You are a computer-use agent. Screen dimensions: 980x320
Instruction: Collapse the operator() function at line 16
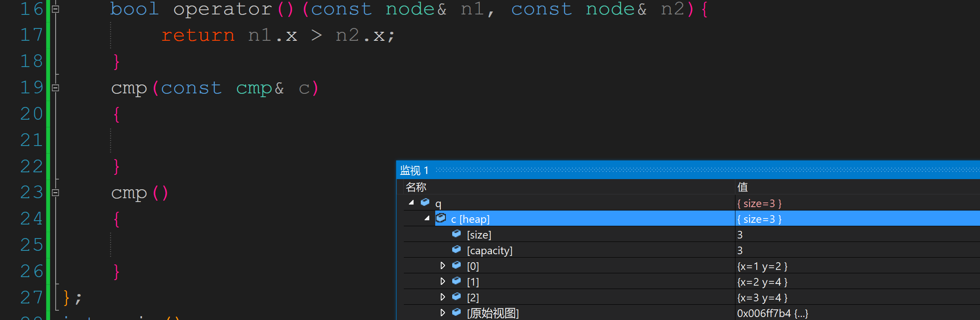(55, 9)
